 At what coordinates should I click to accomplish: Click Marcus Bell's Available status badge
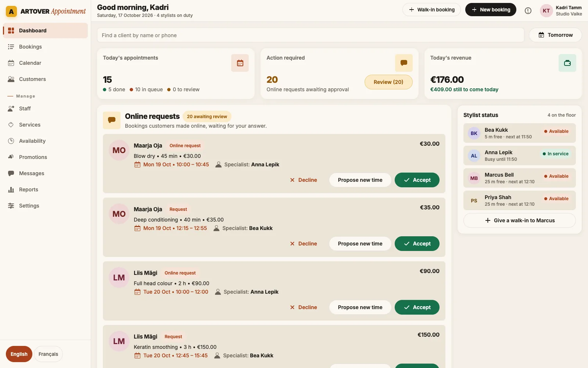pyautogui.click(x=556, y=176)
